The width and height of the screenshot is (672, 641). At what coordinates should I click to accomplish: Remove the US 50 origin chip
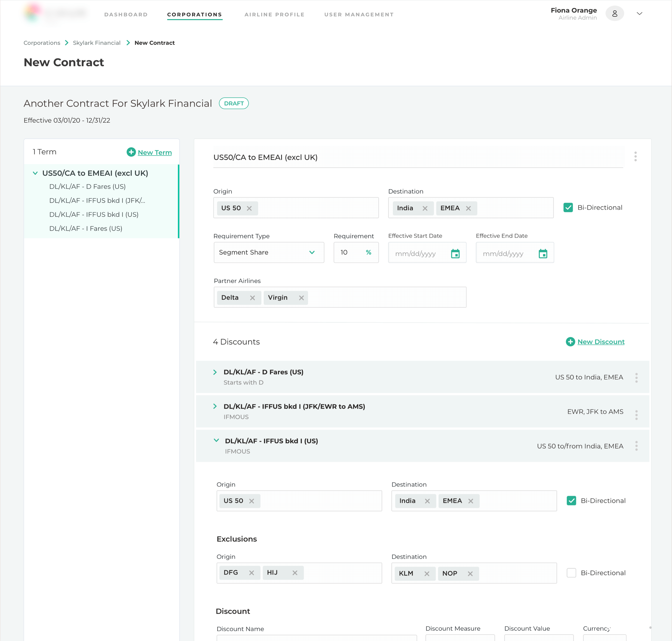tap(250, 208)
